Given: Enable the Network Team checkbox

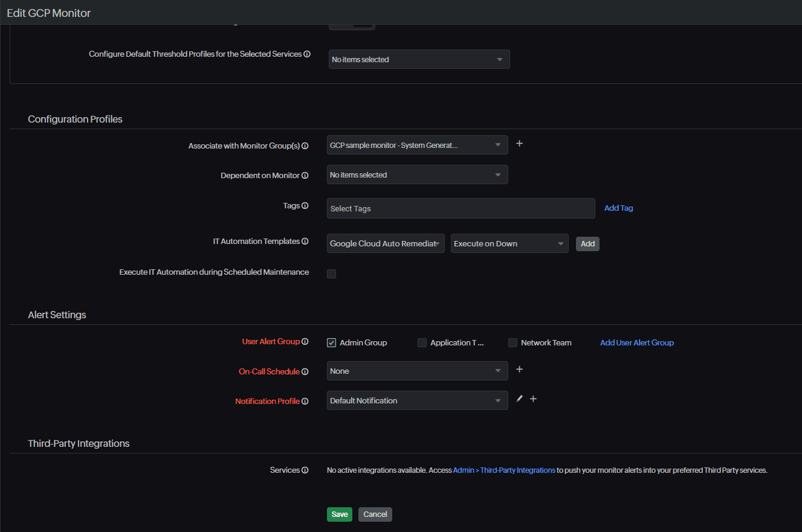Looking at the screenshot, I should pyautogui.click(x=513, y=343).
